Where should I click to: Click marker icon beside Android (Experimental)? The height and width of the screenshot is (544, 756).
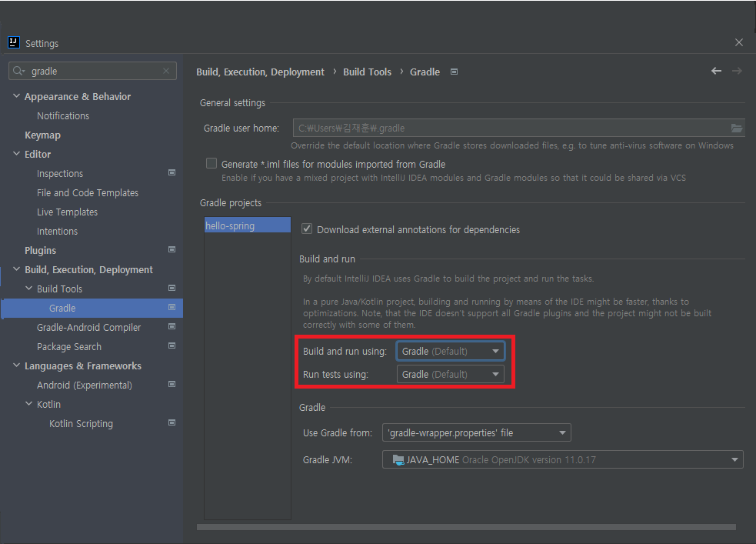(x=172, y=385)
